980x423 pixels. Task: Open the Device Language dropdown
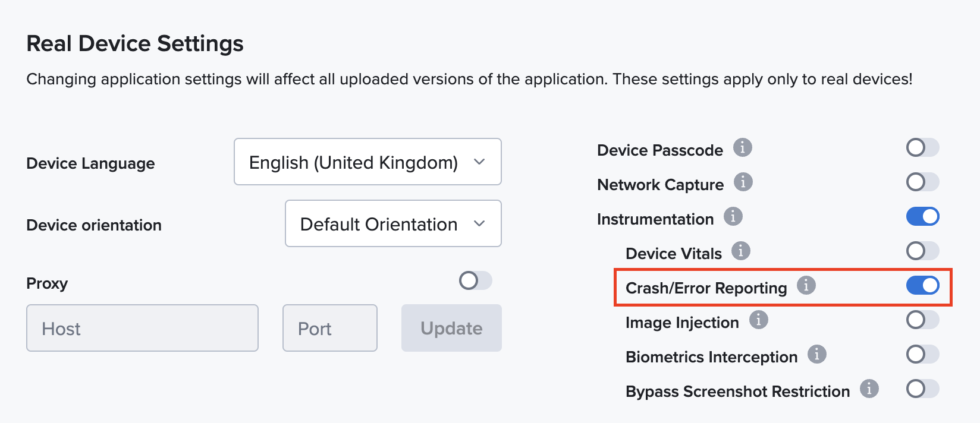tap(367, 162)
